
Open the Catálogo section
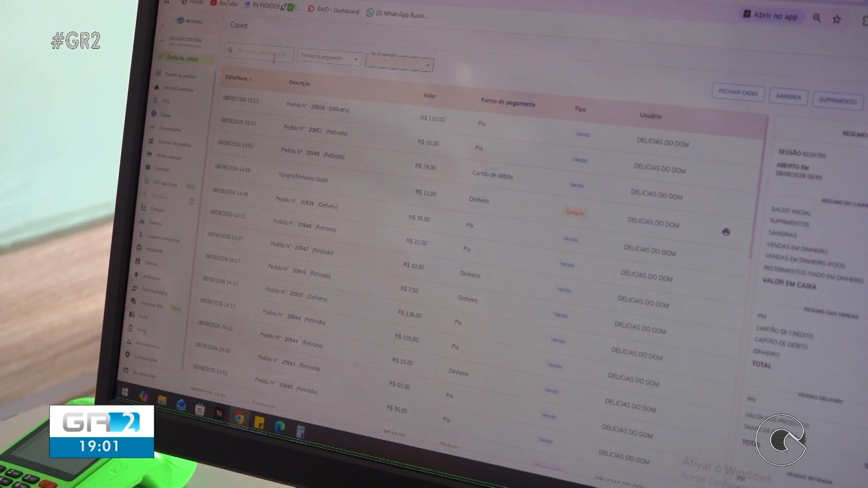162,169
